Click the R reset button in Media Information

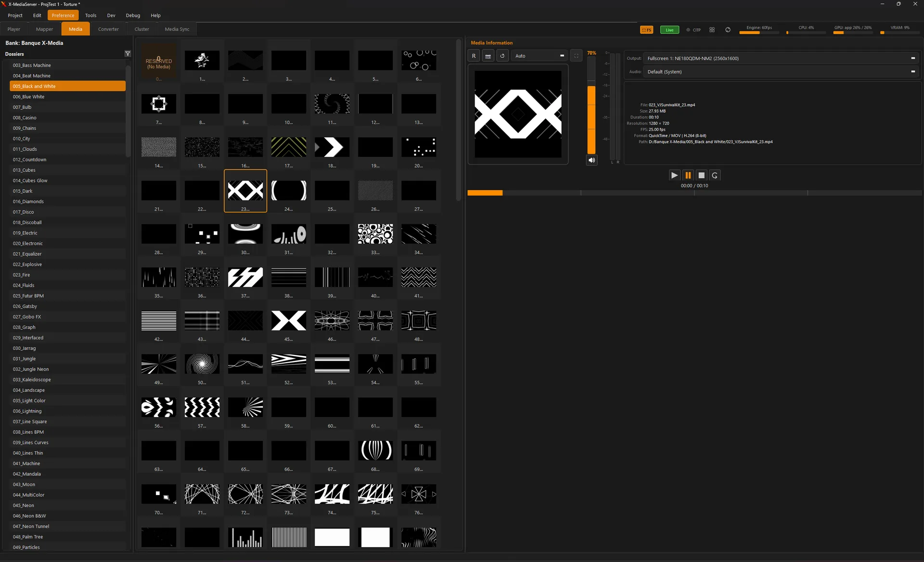pyautogui.click(x=474, y=56)
